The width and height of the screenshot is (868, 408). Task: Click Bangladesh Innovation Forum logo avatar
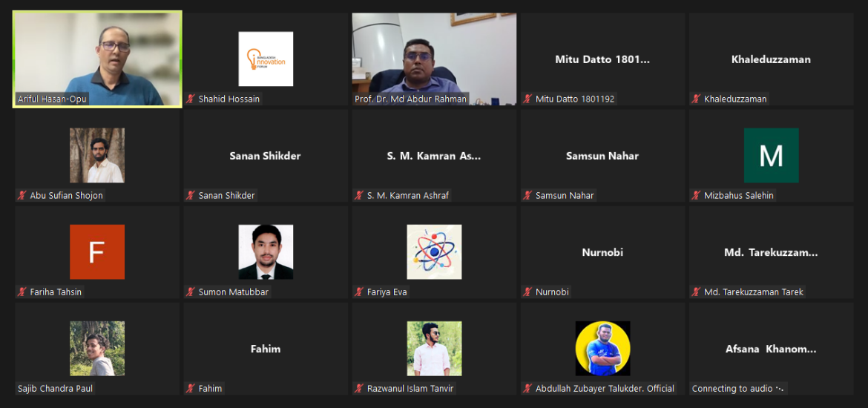click(x=266, y=59)
